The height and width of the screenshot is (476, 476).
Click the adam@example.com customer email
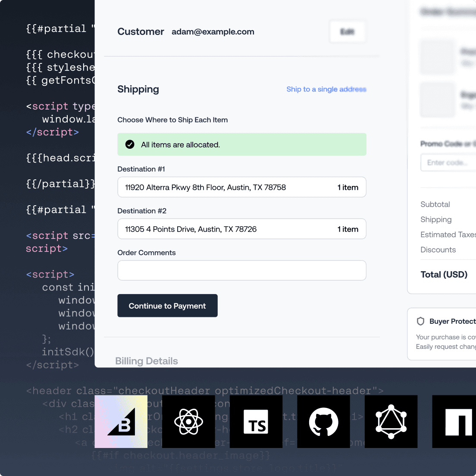coord(213,31)
